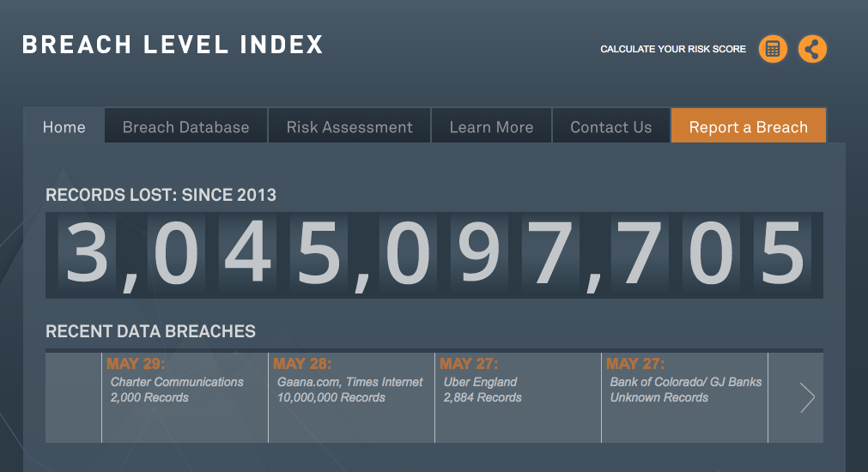Click the 2,000 Records text
This screenshot has height=472, width=868.
(x=149, y=397)
